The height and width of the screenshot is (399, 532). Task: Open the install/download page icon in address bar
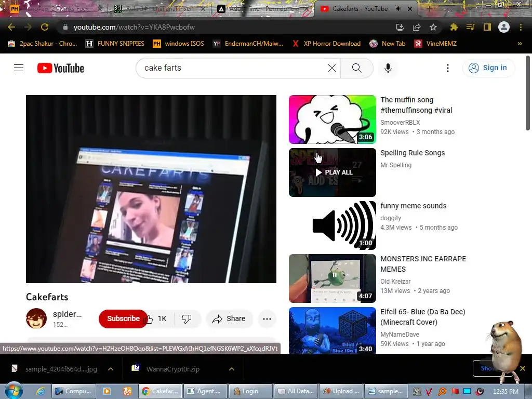coord(400,27)
